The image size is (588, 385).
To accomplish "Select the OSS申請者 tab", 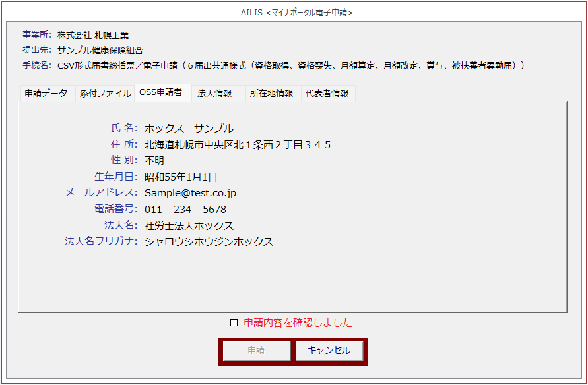I will tap(161, 93).
